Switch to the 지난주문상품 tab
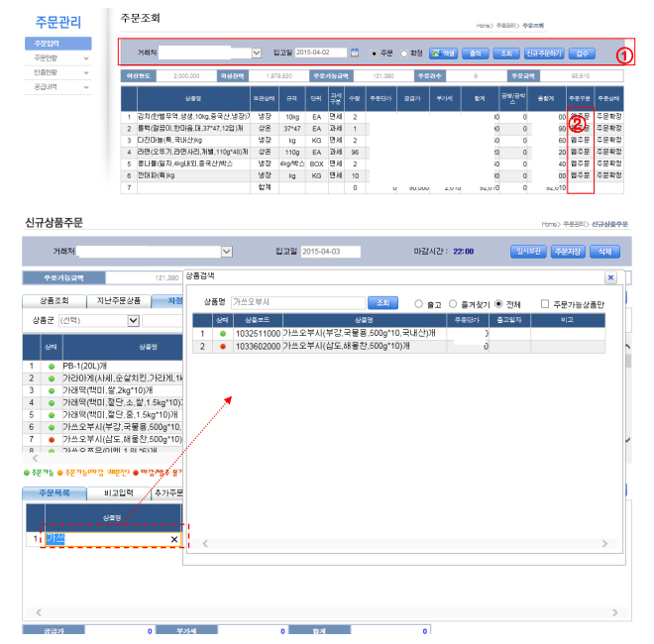The height and width of the screenshot is (644, 654). click(x=119, y=301)
